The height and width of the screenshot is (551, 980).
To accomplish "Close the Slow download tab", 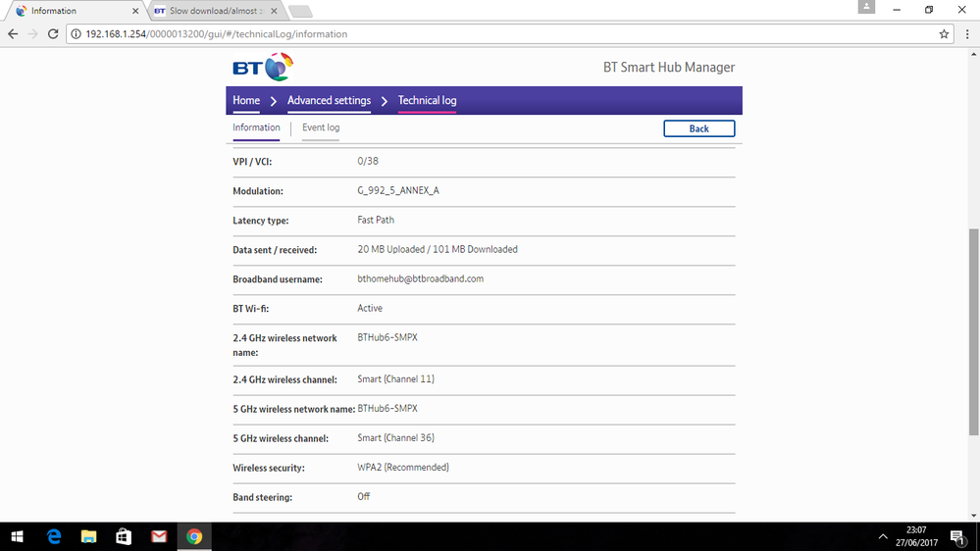I will point(273,11).
